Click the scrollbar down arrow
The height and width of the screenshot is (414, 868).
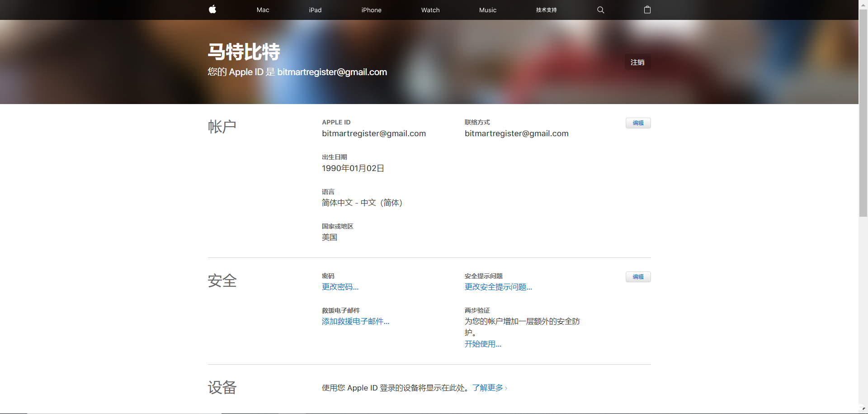pos(863,409)
